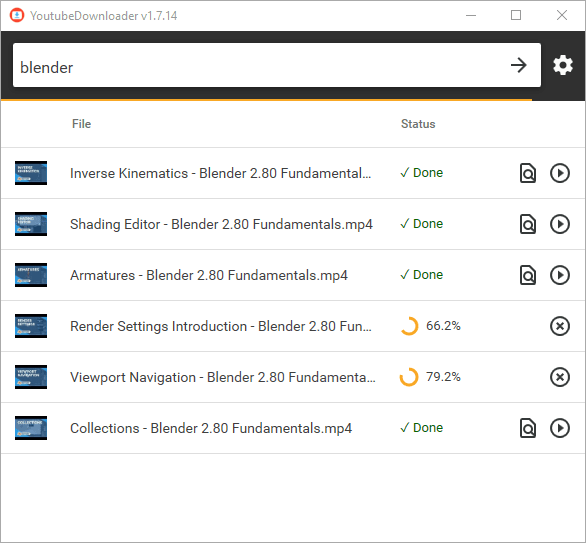Click the Viewport Navigation thumbnail
Viewport: 586px width, 543px height.
[31, 377]
